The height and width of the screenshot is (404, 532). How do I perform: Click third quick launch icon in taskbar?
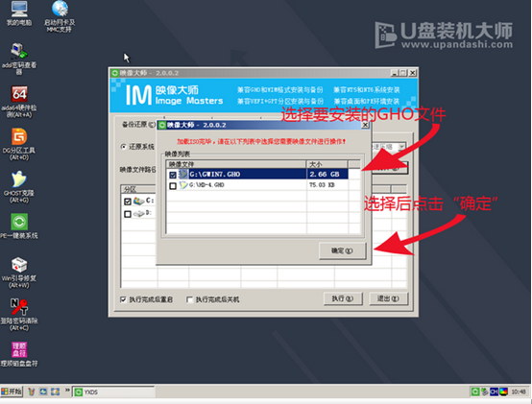point(55,392)
